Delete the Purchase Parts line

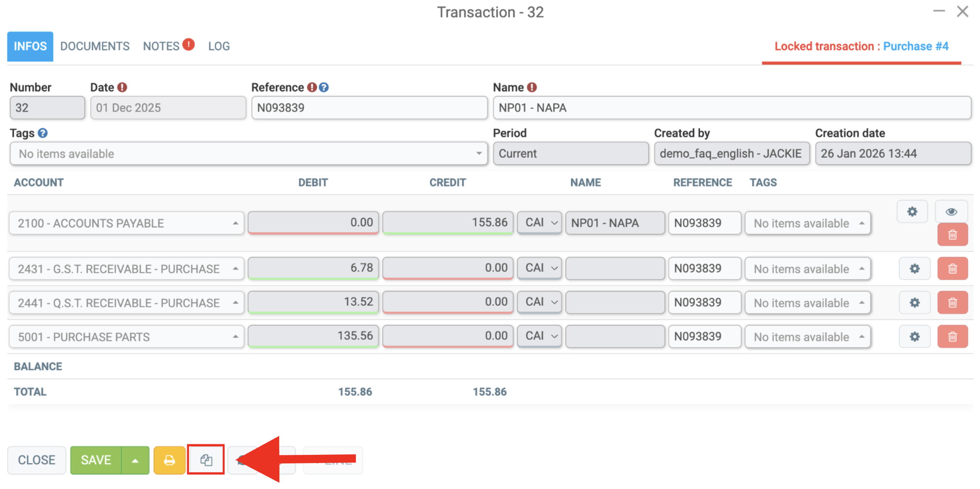[x=953, y=336]
